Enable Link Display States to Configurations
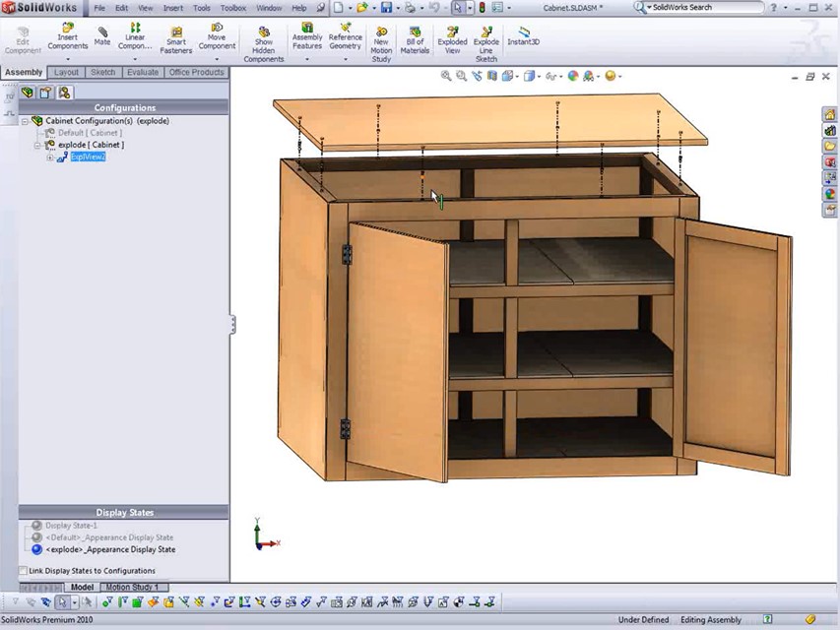Screen dimensions: 840x630 (x=24, y=571)
